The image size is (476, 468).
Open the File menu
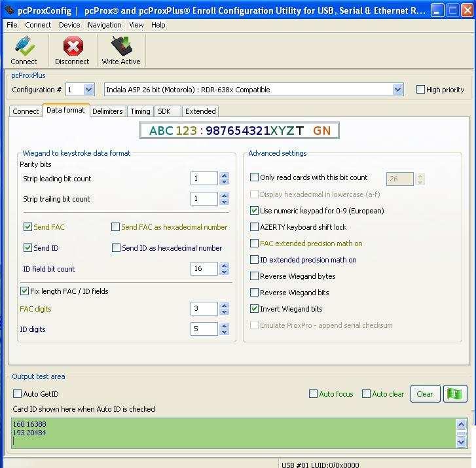12,25
